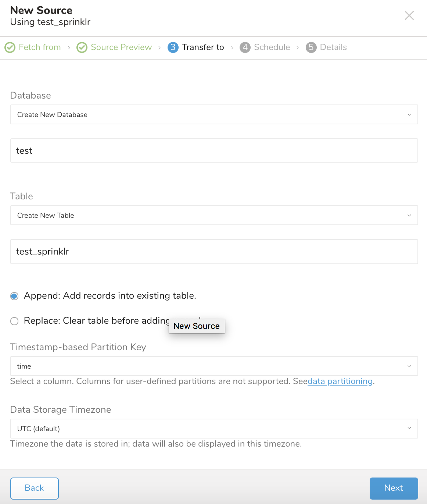Screen dimensions: 427x504
Task: Click the Source Preview green checkmark icon
Action: (x=82, y=47)
